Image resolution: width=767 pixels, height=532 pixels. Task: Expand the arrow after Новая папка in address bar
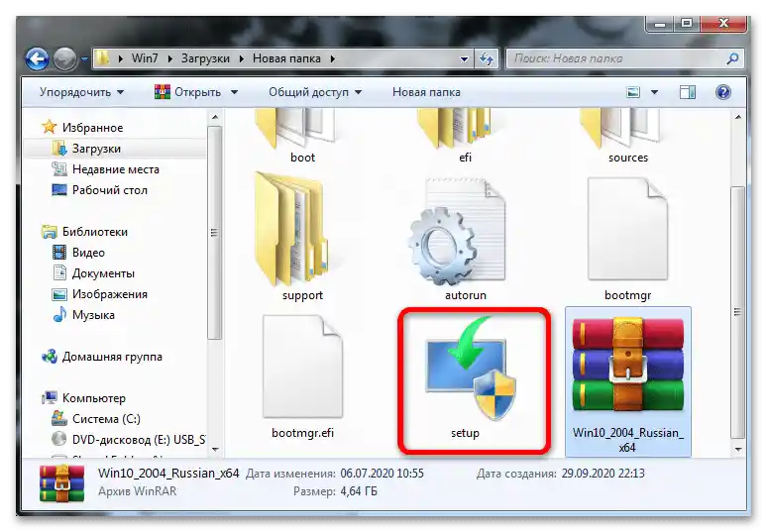pos(333,58)
